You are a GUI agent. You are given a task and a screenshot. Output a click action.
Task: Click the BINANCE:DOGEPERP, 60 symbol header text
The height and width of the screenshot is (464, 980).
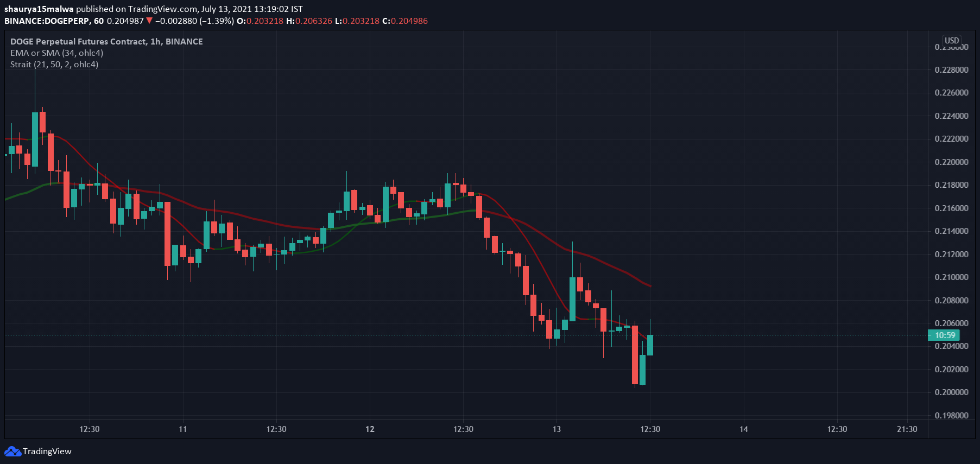click(54, 21)
